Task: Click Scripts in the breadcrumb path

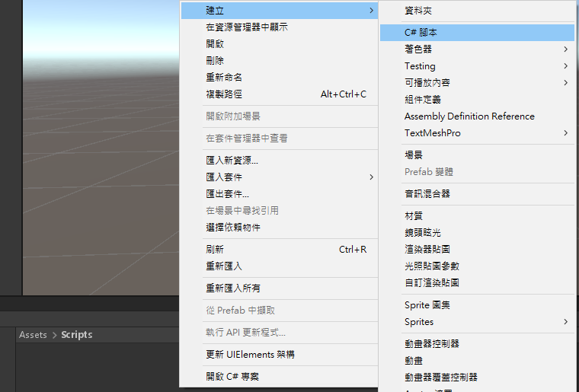Action: click(x=76, y=335)
